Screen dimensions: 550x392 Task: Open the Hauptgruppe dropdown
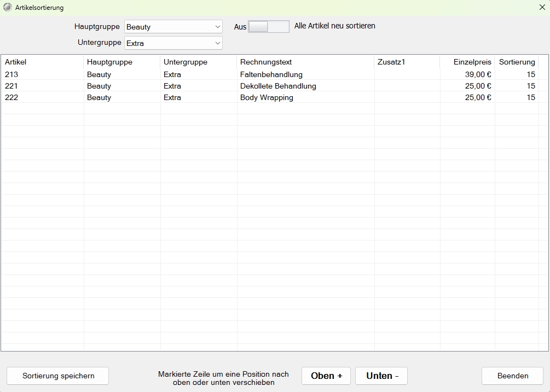click(173, 27)
